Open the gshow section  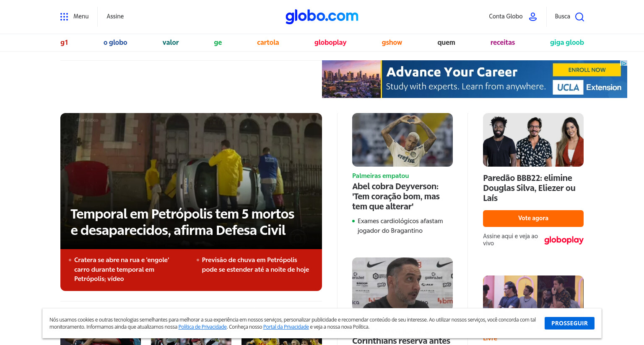tap(392, 42)
